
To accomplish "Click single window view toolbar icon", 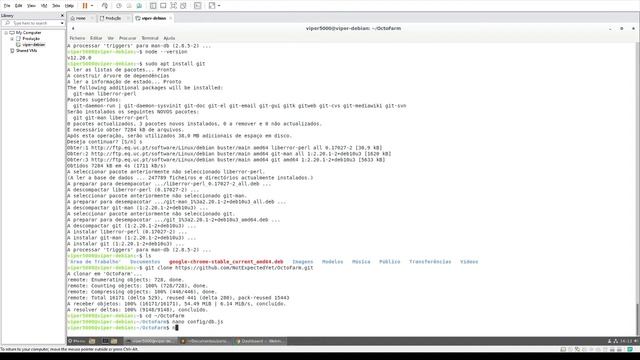I will (163, 6).
